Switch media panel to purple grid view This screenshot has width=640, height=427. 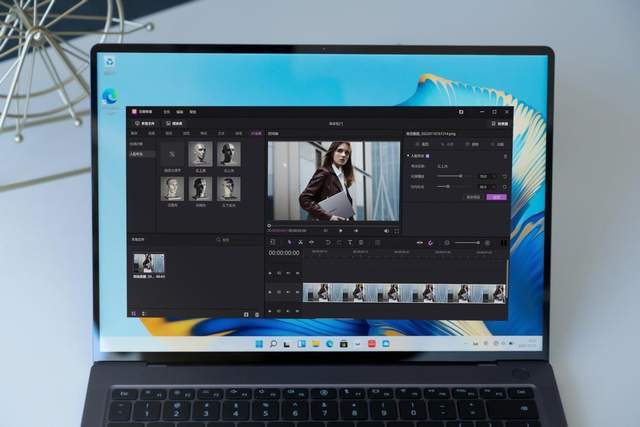coord(133,314)
